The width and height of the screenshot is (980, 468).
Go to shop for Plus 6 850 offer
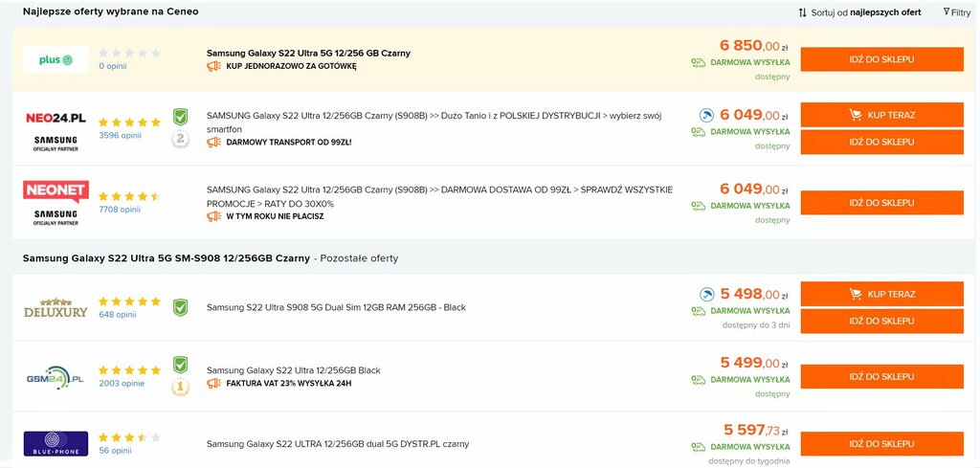[x=881, y=59]
